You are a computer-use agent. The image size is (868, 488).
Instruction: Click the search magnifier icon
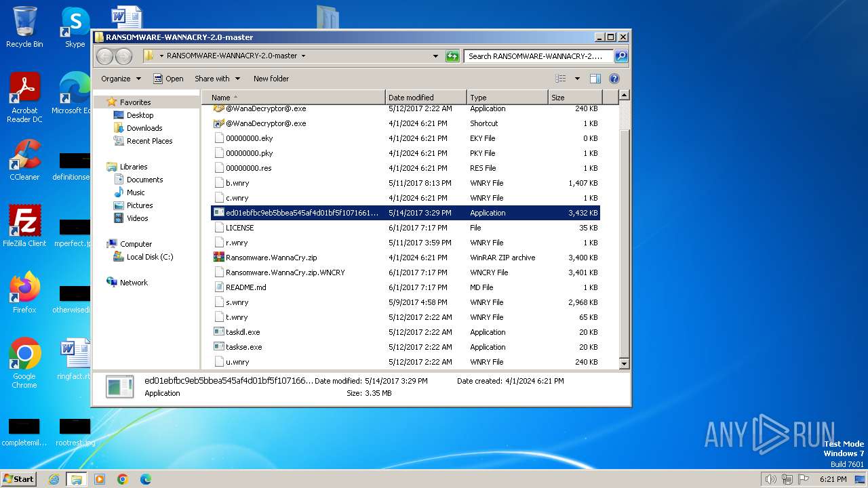tap(620, 56)
